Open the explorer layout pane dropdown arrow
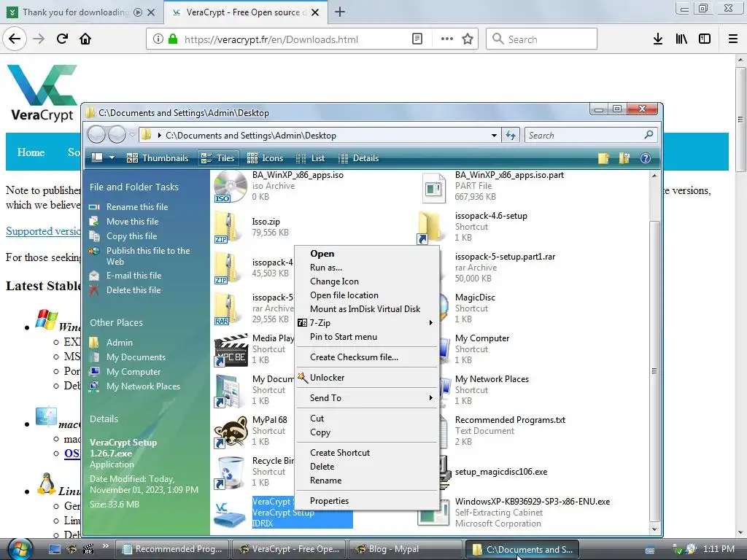The width and height of the screenshot is (747, 560). click(112, 157)
